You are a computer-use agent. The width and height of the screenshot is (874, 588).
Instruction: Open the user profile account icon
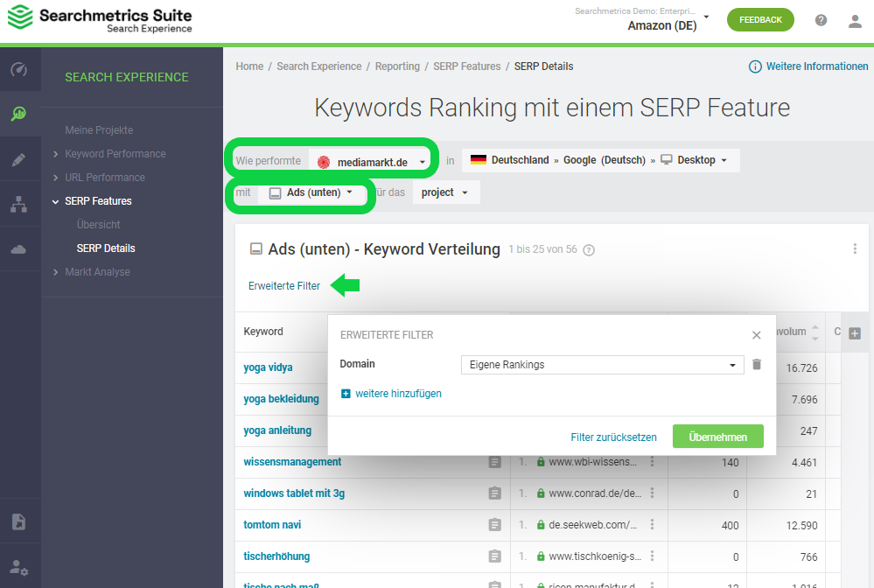point(855,21)
